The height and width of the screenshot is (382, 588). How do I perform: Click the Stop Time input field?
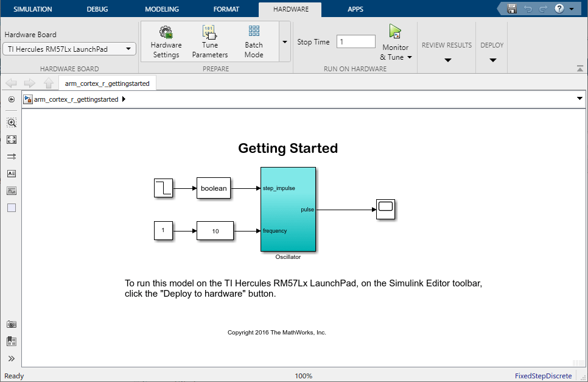point(355,41)
